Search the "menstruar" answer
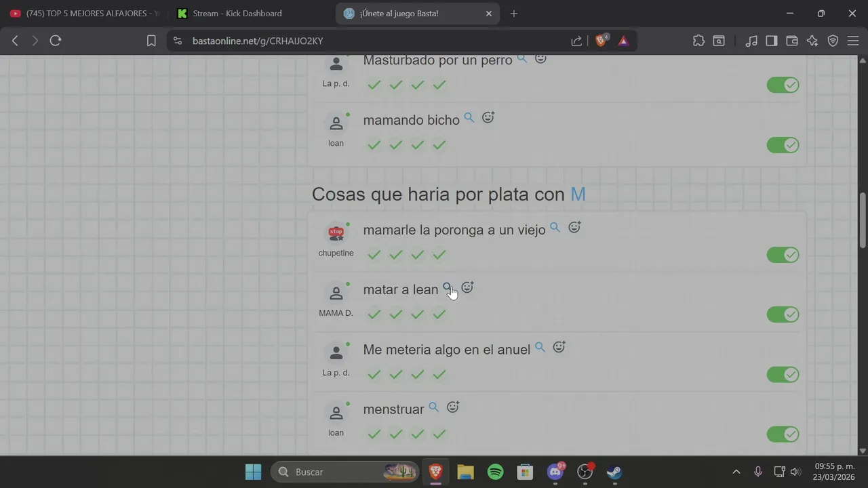 click(433, 407)
